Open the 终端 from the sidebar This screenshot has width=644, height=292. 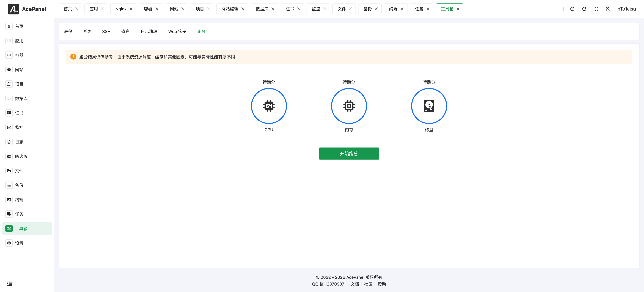[19, 200]
